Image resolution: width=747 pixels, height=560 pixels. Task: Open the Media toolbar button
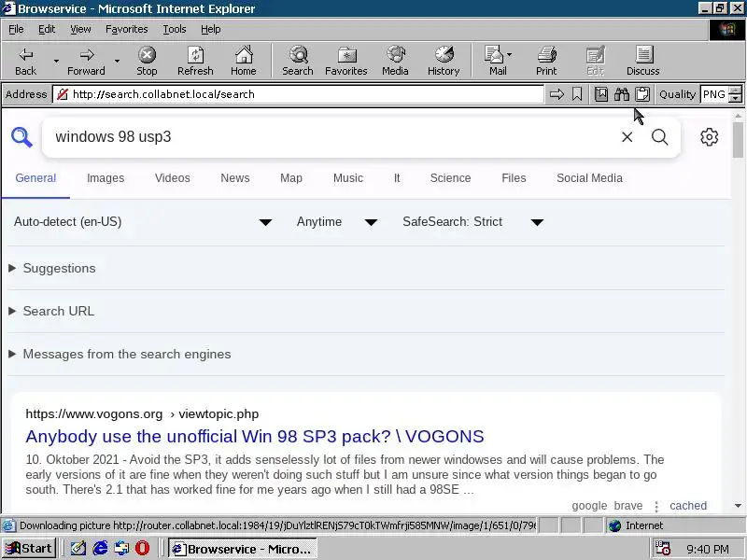coord(395,61)
